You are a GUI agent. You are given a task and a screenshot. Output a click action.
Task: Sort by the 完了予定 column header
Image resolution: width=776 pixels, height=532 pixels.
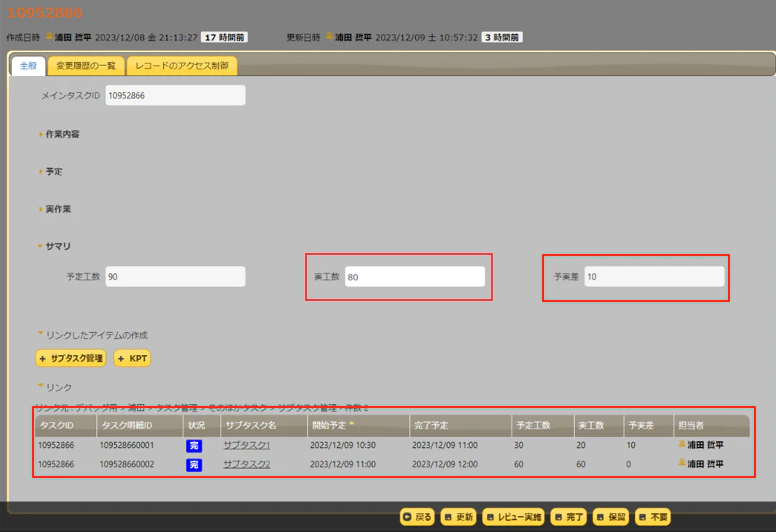(460, 426)
